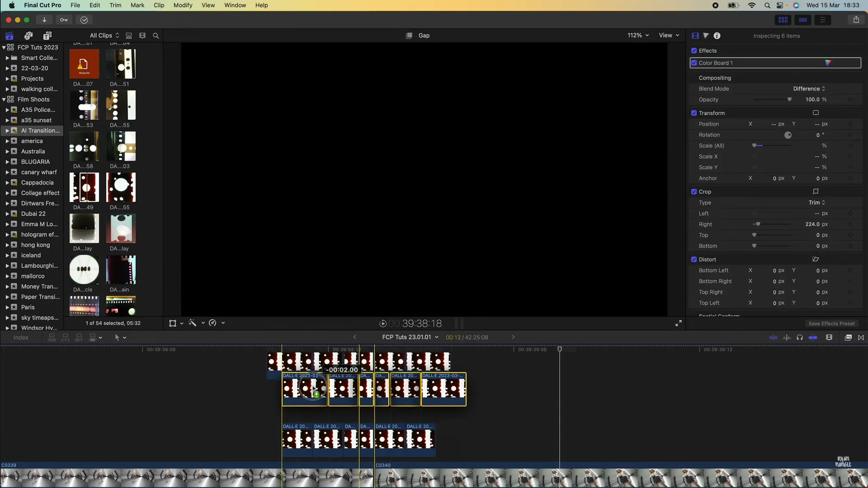
Task: Switch to Info inspector icon
Action: [x=717, y=36]
